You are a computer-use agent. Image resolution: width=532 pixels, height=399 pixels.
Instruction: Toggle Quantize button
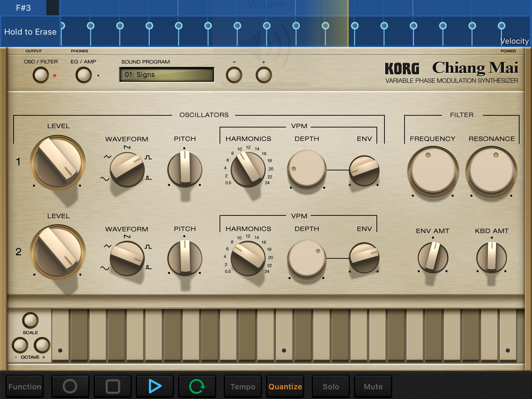(x=285, y=387)
